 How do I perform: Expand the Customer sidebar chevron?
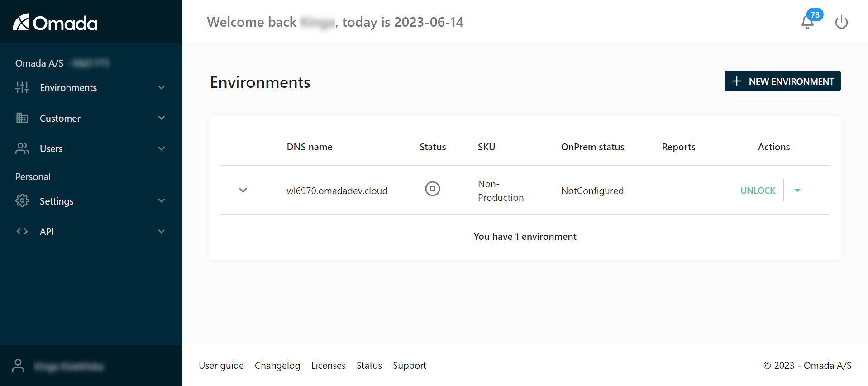tap(162, 118)
